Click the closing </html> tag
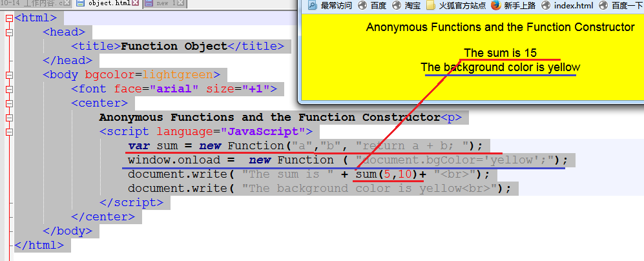The width and height of the screenshot is (644, 261). tap(39, 245)
